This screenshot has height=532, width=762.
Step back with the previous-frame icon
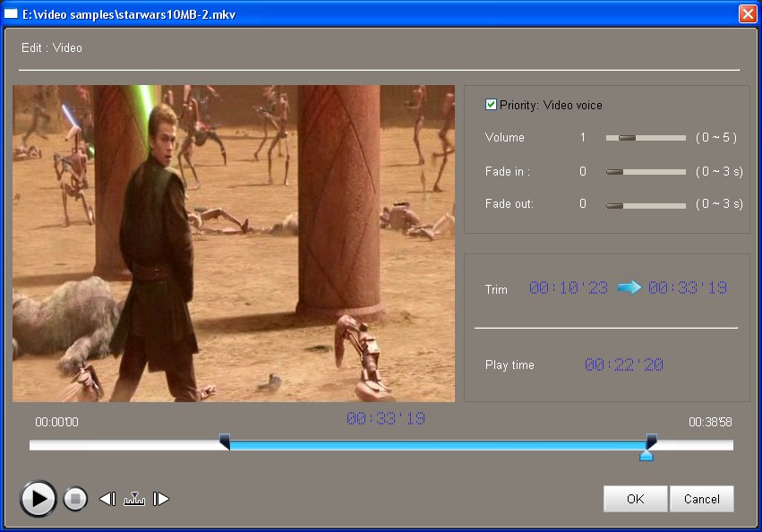pos(107,499)
